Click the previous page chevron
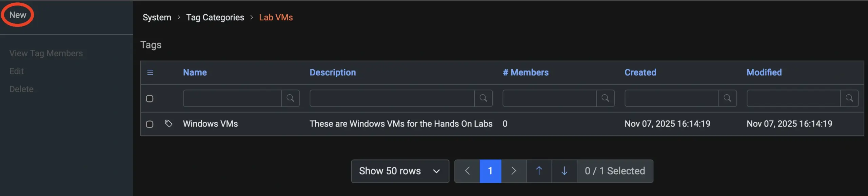868x196 pixels. click(x=467, y=171)
